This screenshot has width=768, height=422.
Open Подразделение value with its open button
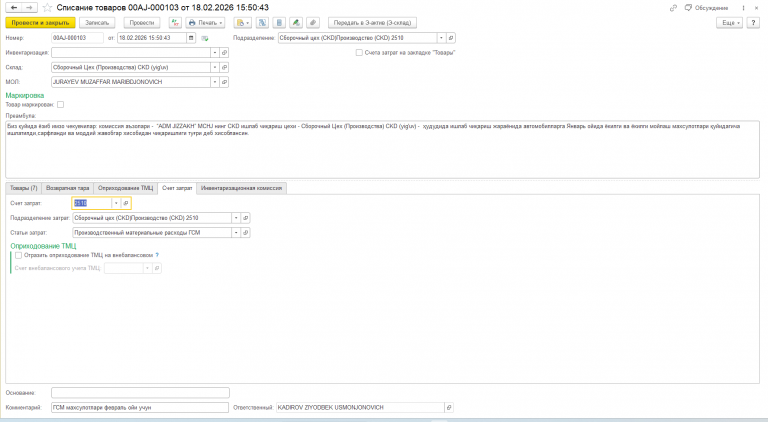[451, 38]
